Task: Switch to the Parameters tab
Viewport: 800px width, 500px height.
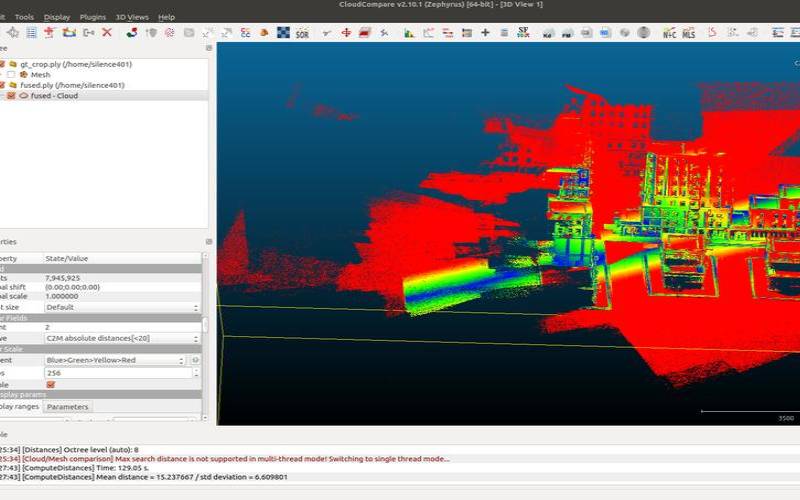Action: pyautogui.click(x=67, y=407)
